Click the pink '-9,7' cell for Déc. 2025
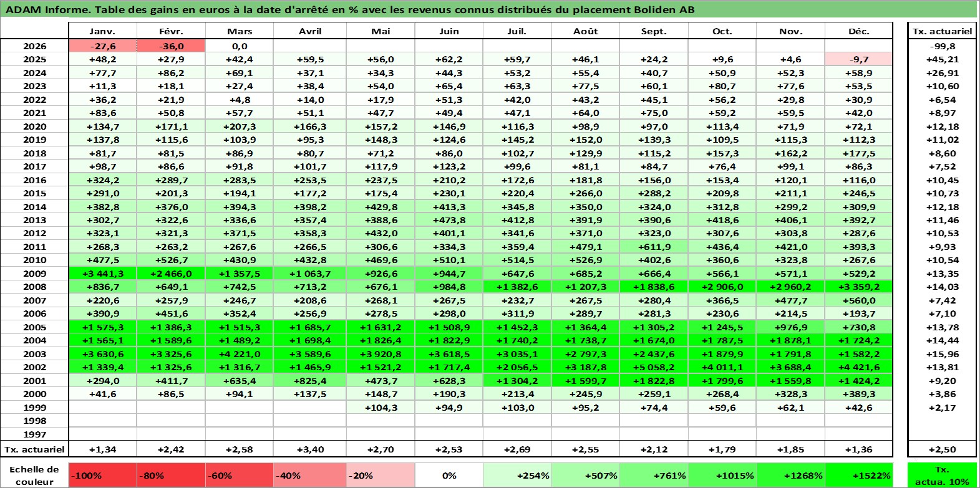980x488 pixels. 859,59
